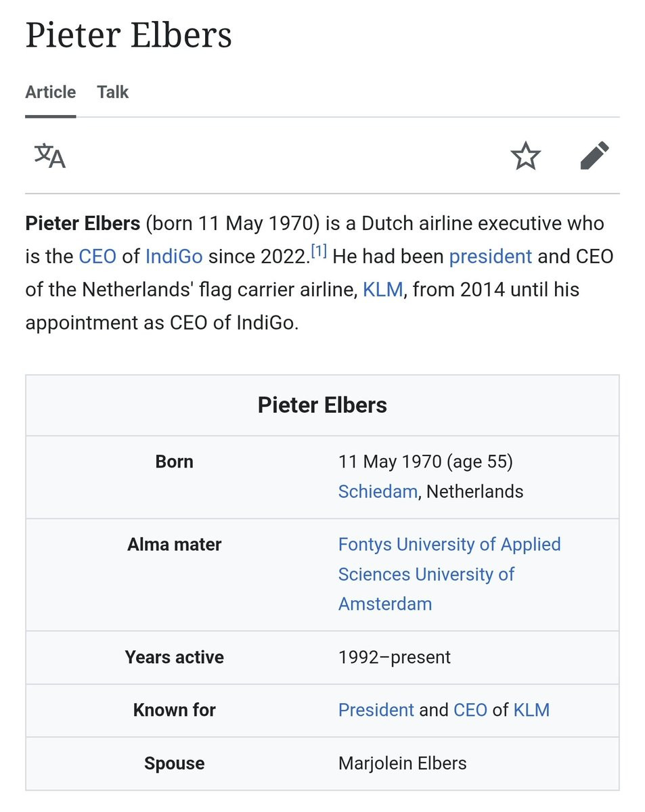Open citation reference [1]
The width and height of the screenshot is (645, 812).
pyautogui.click(x=319, y=252)
